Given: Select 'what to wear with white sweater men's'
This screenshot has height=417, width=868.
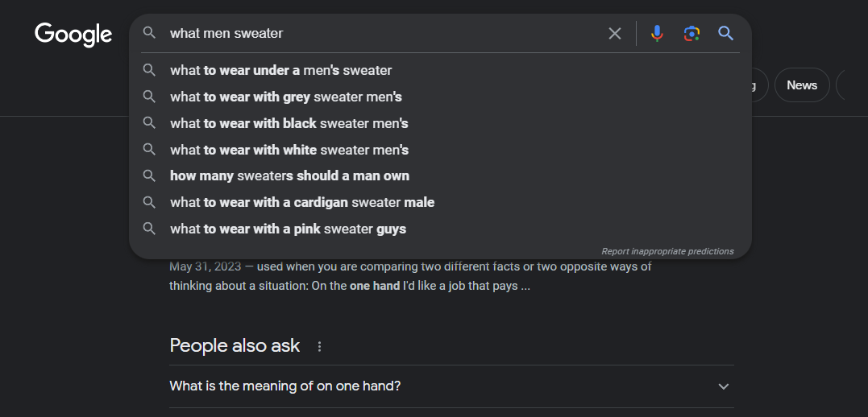Looking at the screenshot, I should (289, 150).
